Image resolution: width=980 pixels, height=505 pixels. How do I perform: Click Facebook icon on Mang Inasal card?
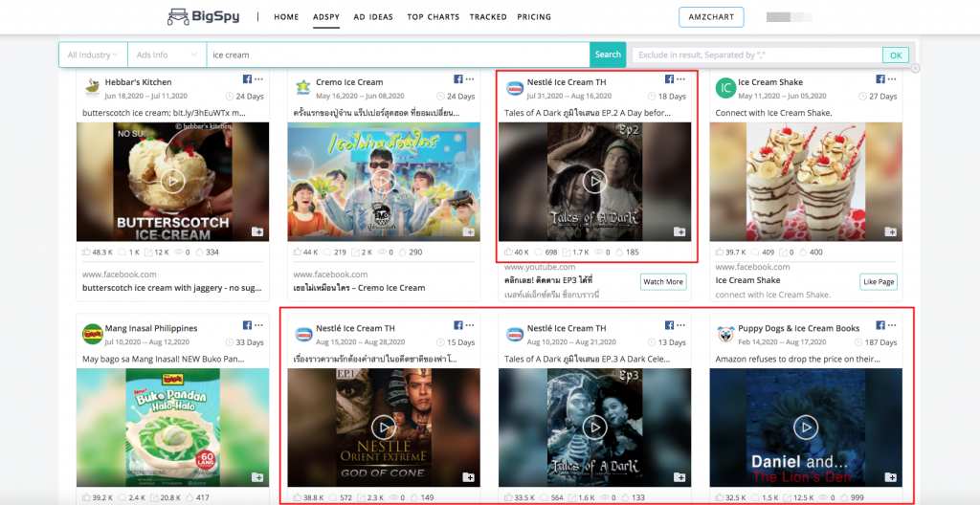click(x=247, y=325)
